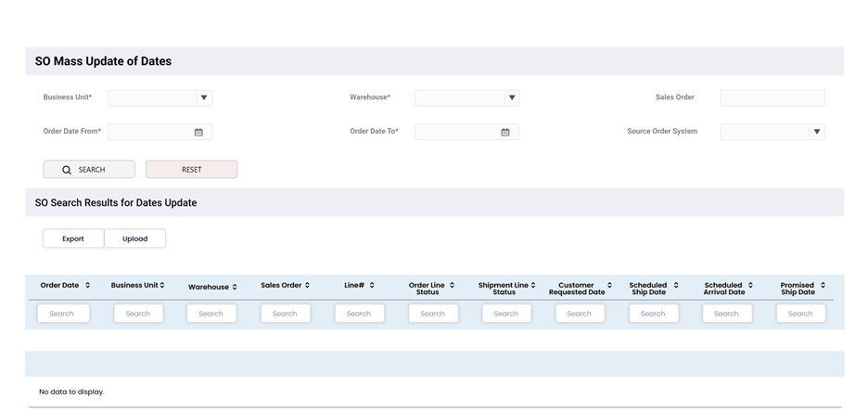
Task: Click Search filter under Scheduled Ship Date
Action: click(654, 314)
